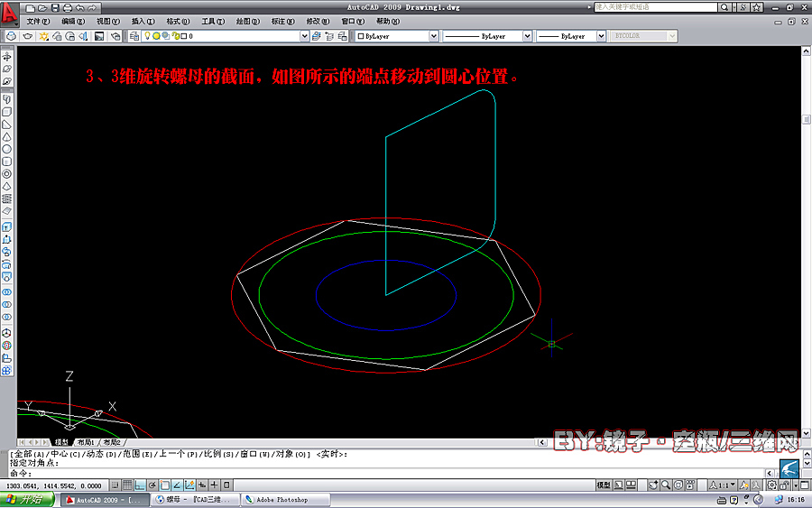This screenshot has width=812, height=508.
Task: Click the 开始 Start button
Action: click(x=27, y=500)
